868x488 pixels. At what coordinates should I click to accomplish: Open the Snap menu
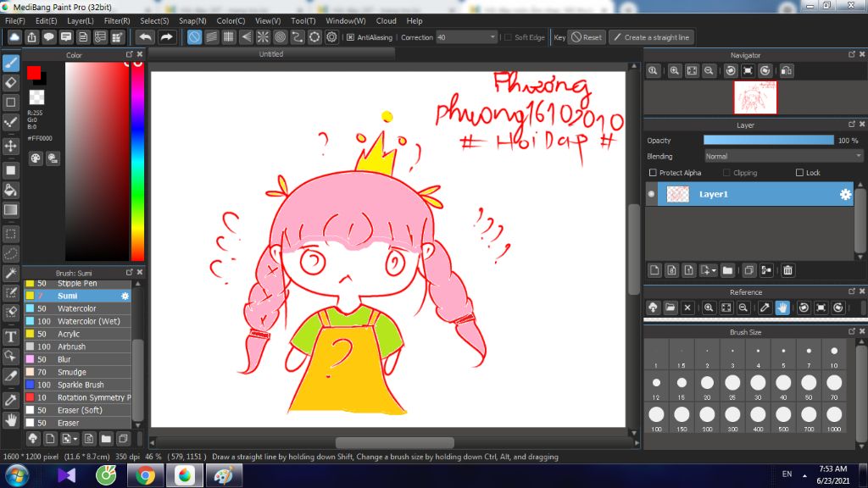tap(192, 21)
